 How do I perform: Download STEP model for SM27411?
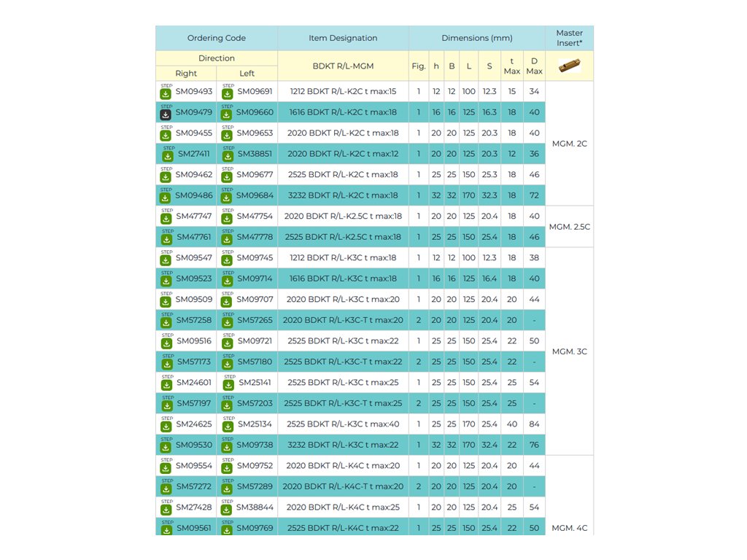(168, 155)
